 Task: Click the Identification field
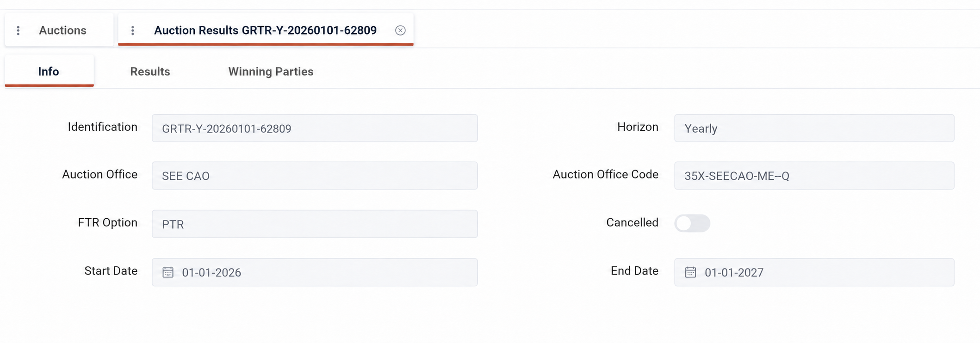pos(315,128)
